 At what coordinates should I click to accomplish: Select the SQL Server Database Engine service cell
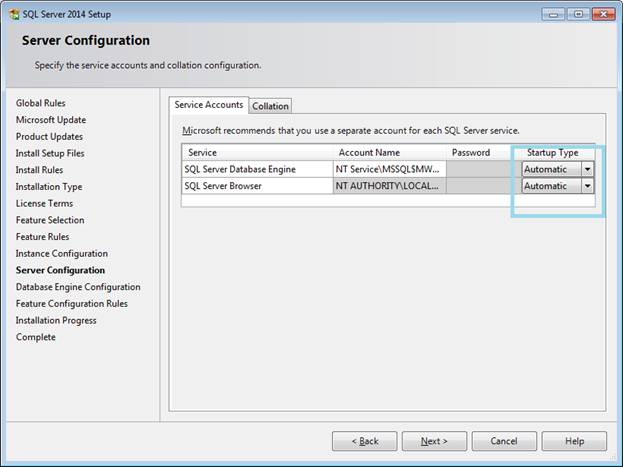[x=257, y=169]
